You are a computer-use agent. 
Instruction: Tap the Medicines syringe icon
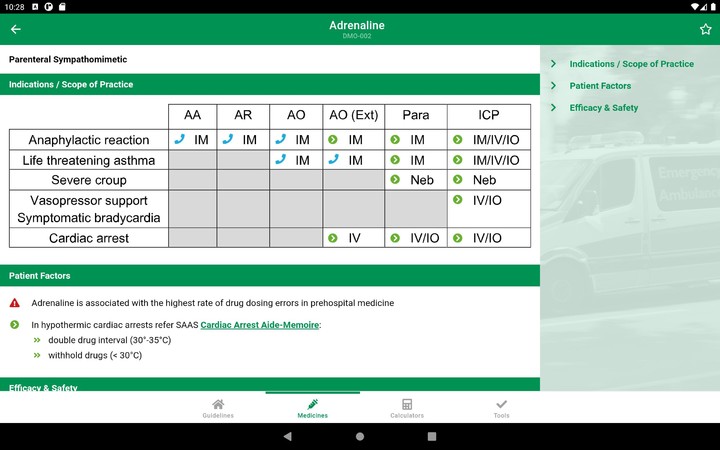(x=313, y=404)
